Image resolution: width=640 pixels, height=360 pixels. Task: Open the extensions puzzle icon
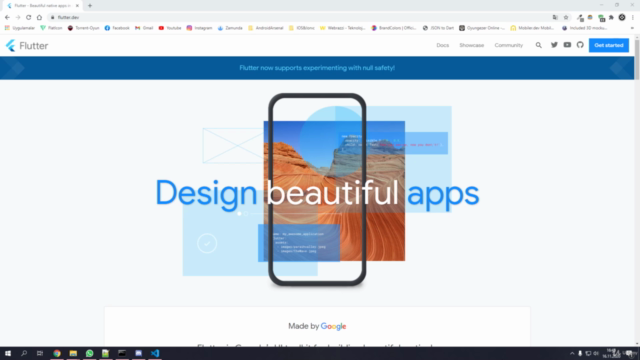tap(611, 18)
